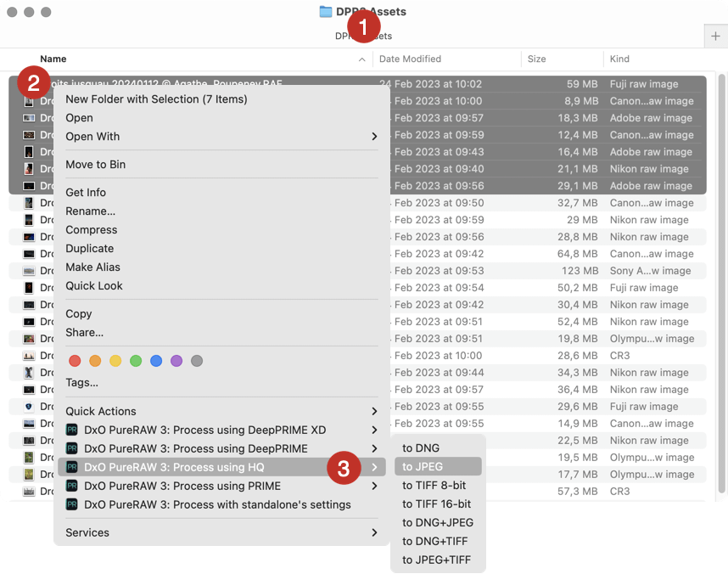Apply the gray color tag
The height and width of the screenshot is (574, 728).
(x=197, y=361)
